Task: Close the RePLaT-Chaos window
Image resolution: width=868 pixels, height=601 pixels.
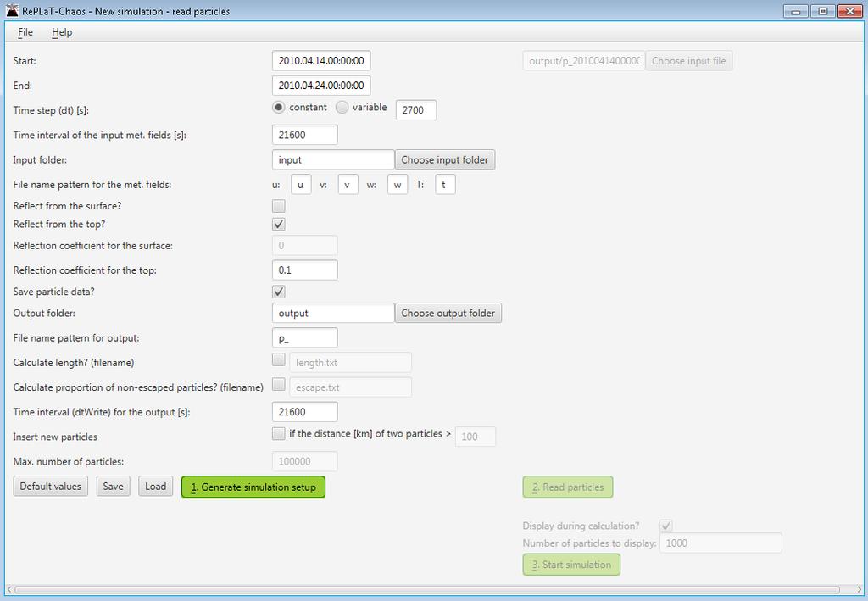Action: [849, 11]
